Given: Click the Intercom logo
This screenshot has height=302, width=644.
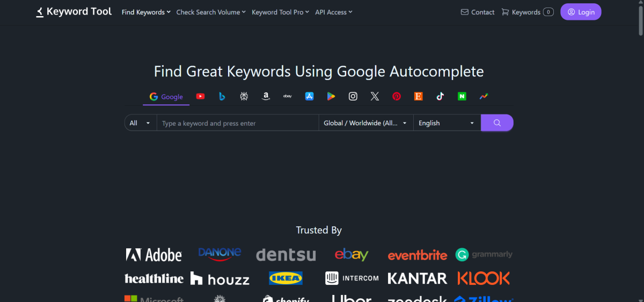Looking at the screenshot, I should (x=352, y=278).
